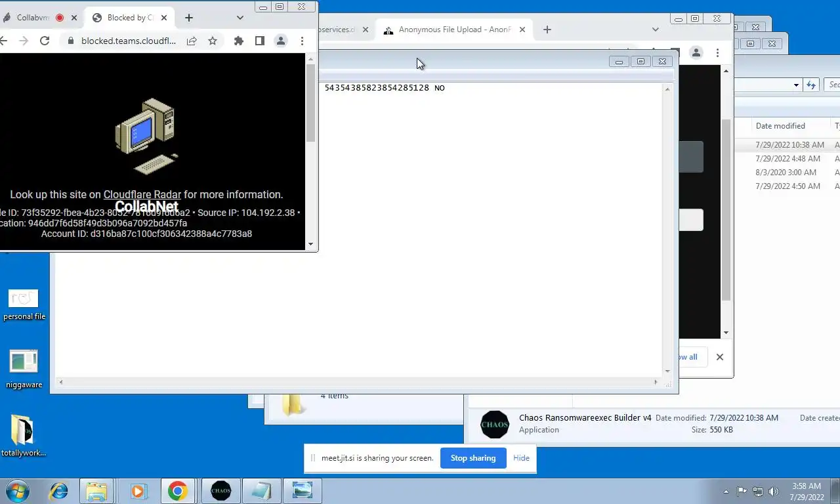Open the profile avatar in the left Chrome window
Screen dimensions: 840x504
[281, 41]
